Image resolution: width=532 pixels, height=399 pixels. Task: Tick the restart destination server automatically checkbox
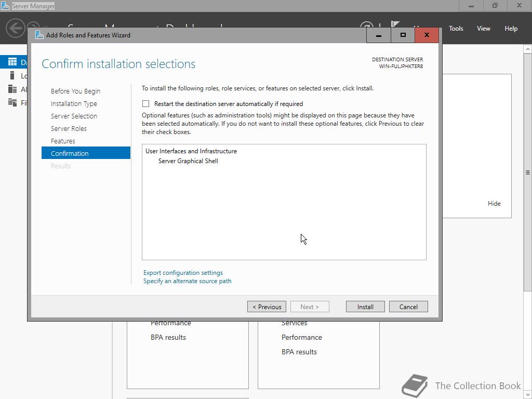tap(146, 104)
